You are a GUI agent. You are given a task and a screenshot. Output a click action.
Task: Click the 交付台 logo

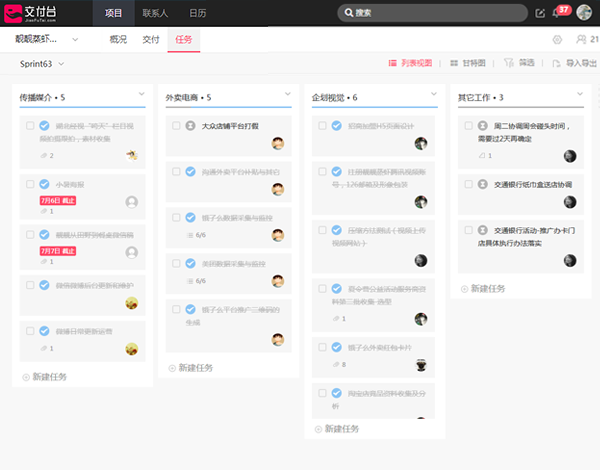coord(30,13)
